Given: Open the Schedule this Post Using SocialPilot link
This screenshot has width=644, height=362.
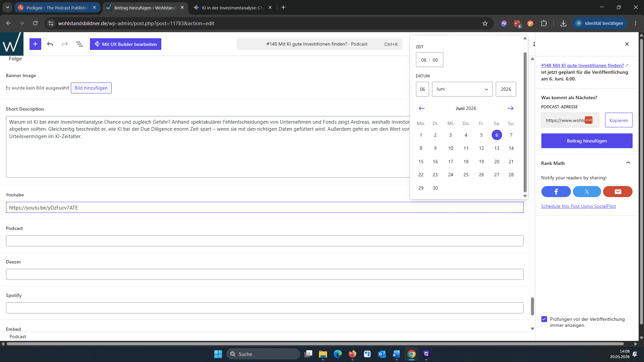Looking at the screenshot, I should point(578,206).
